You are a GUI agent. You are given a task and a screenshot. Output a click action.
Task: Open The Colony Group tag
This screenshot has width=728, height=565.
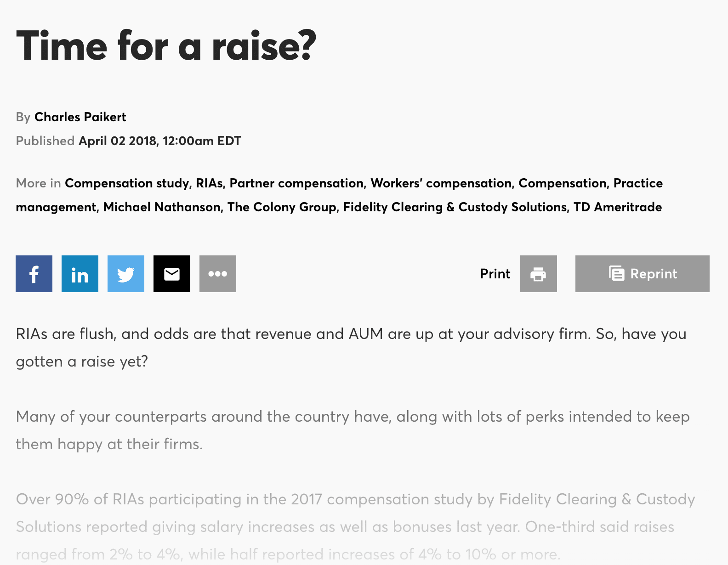tap(281, 207)
